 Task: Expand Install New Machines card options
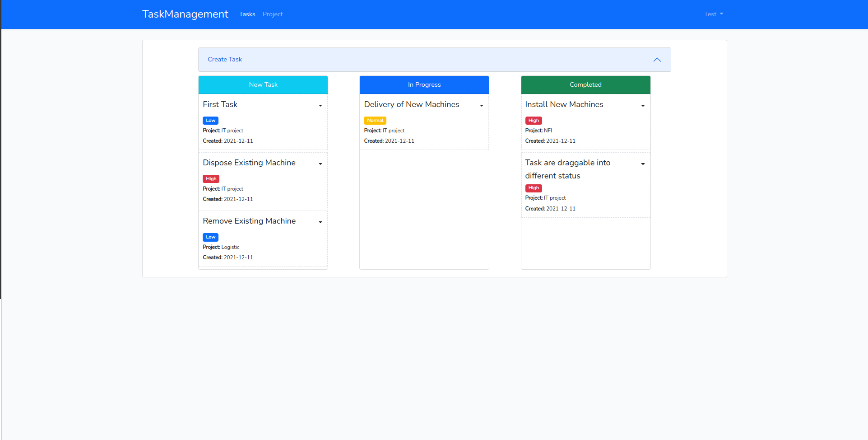tap(642, 105)
